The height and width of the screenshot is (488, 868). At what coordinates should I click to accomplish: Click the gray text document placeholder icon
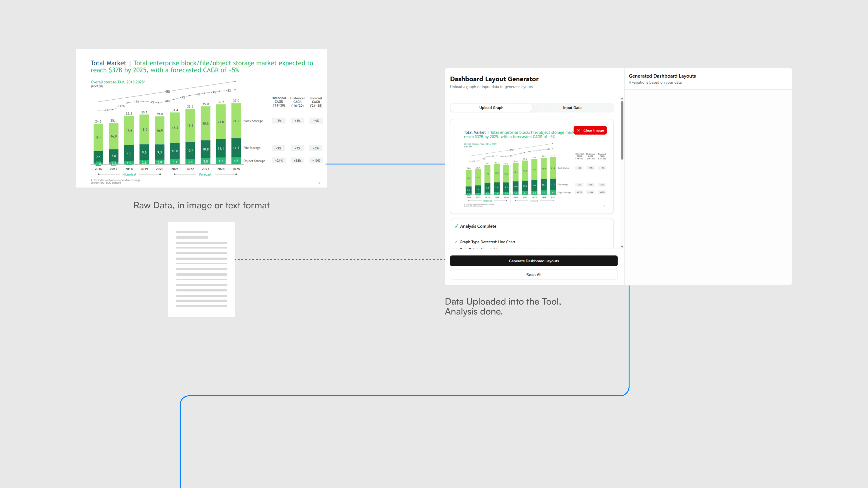coord(201,269)
